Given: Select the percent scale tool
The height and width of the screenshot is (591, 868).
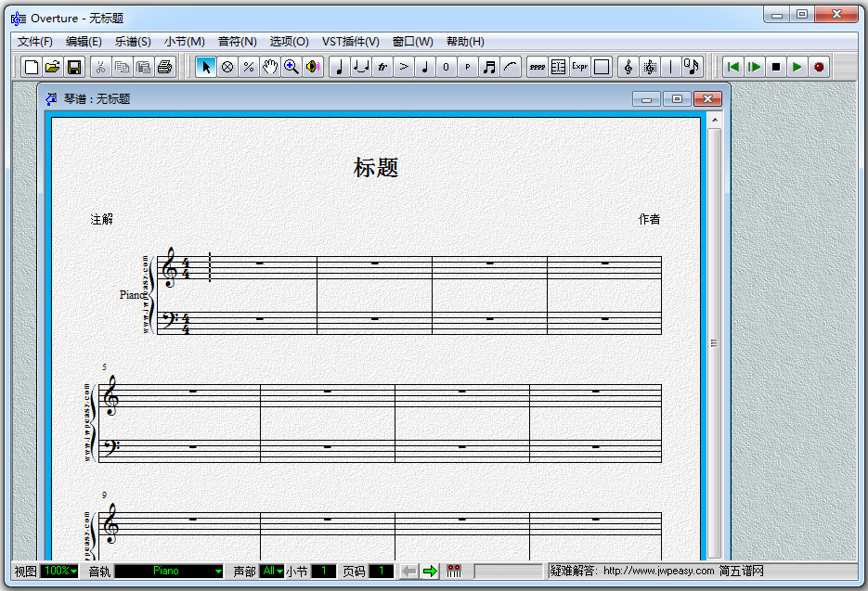Looking at the screenshot, I should [x=249, y=67].
